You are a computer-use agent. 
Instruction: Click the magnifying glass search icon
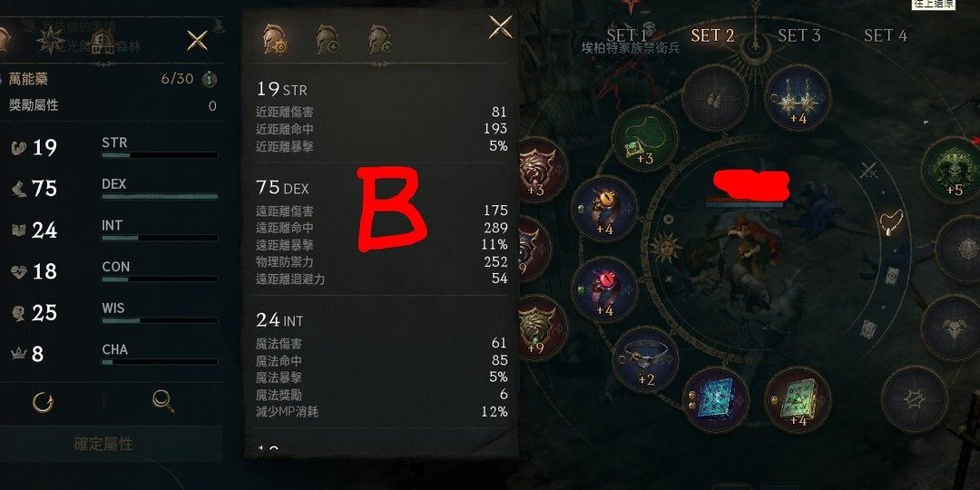[163, 401]
